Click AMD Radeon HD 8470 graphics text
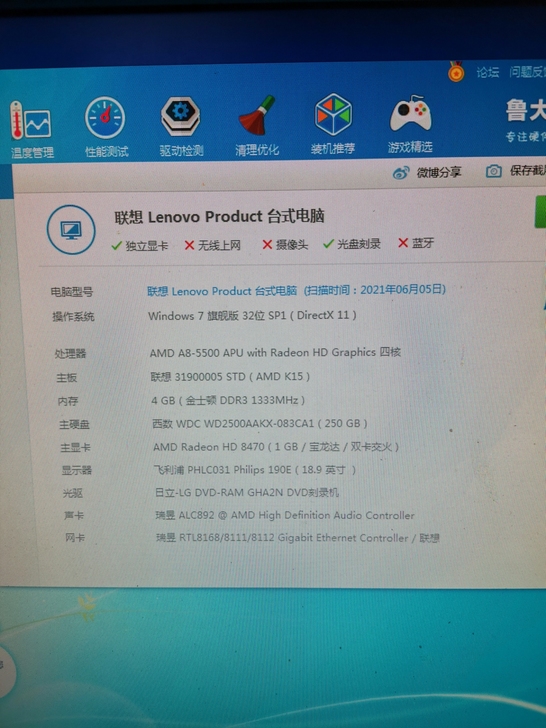This screenshot has height=728, width=546. pyautogui.click(x=276, y=447)
